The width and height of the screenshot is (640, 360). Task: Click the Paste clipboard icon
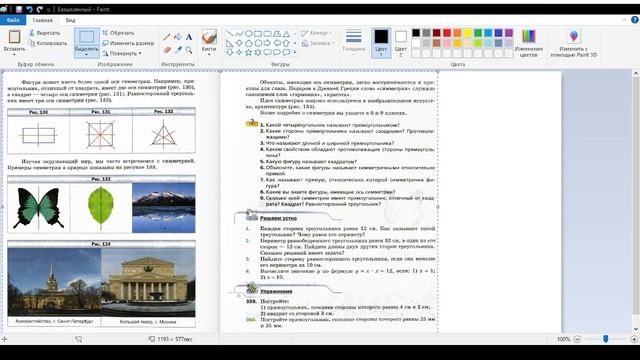14,37
